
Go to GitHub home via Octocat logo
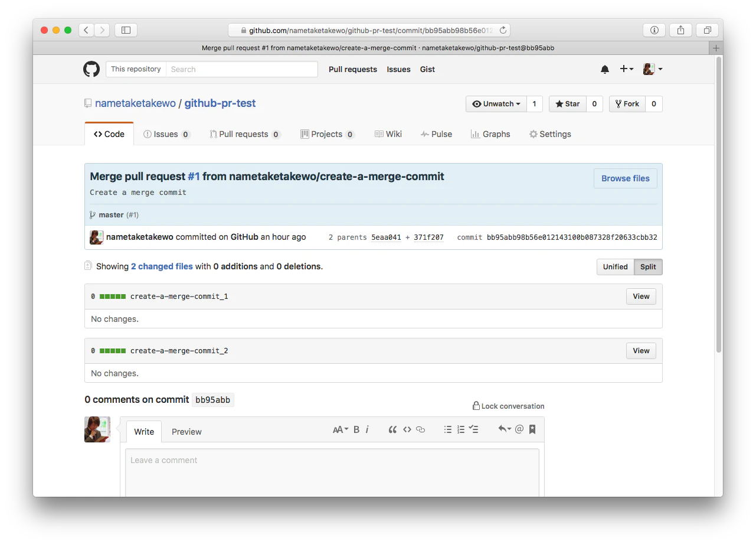tap(91, 69)
